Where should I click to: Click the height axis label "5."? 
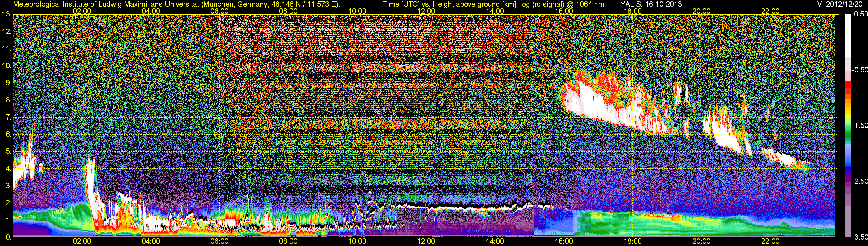(x=8, y=151)
